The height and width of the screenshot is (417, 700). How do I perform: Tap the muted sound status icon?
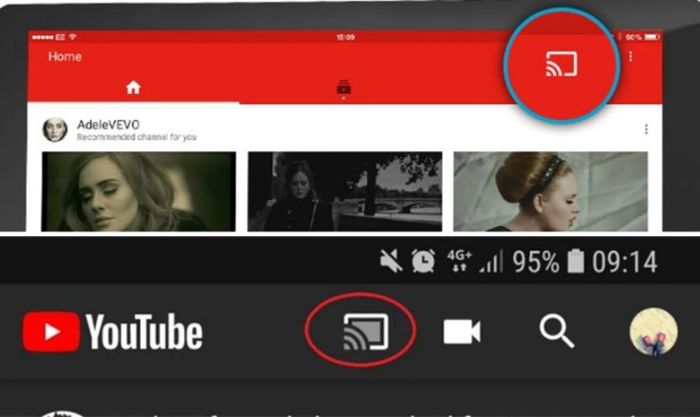click(x=391, y=261)
